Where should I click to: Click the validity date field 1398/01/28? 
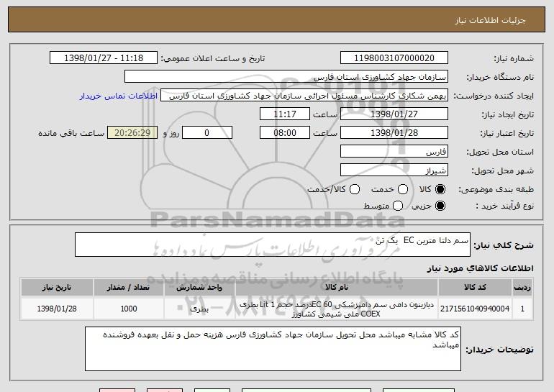[394, 133]
